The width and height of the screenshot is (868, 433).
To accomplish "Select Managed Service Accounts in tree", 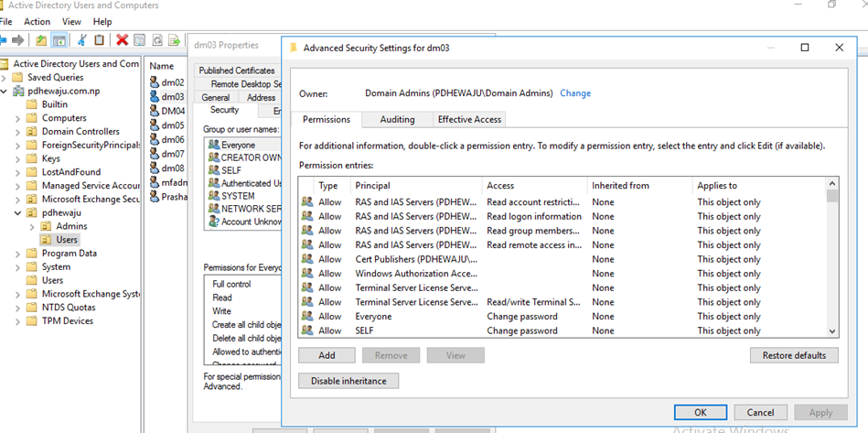I will (91, 186).
